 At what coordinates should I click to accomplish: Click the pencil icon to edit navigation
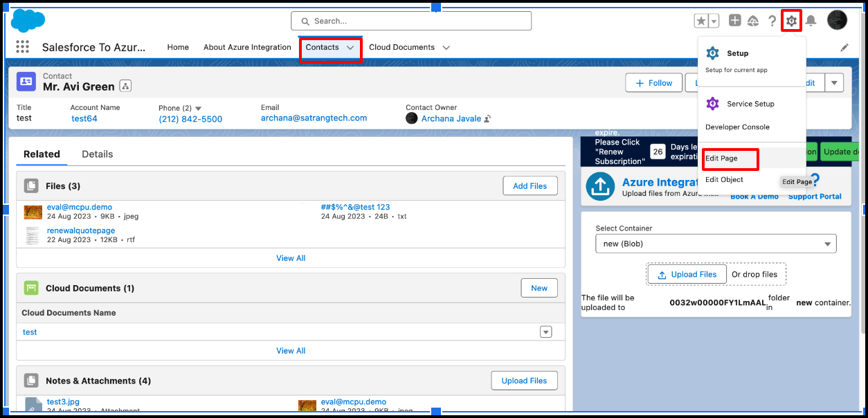(844, 48)
